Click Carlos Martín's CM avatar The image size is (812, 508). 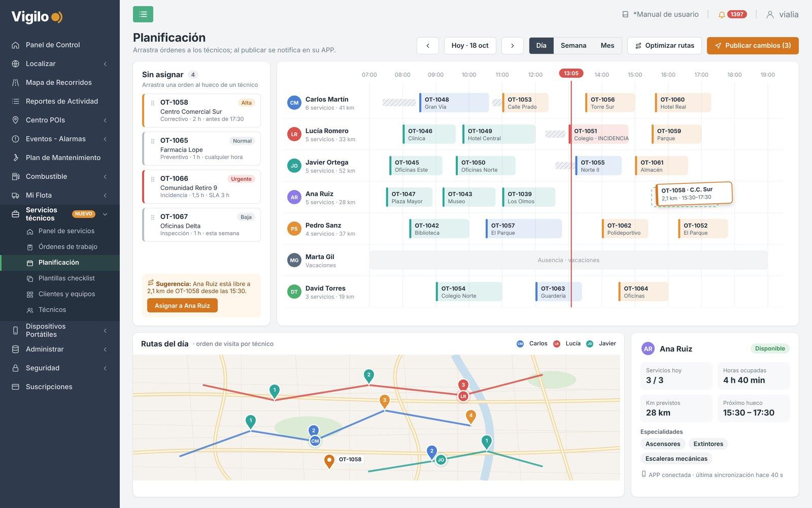coord(294,103)
